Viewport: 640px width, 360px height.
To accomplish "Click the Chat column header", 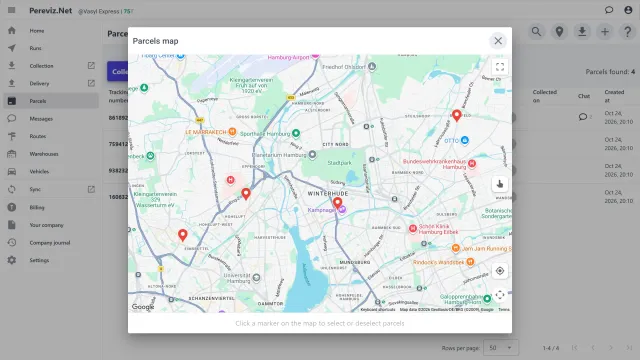I will (x=584, y=96).
